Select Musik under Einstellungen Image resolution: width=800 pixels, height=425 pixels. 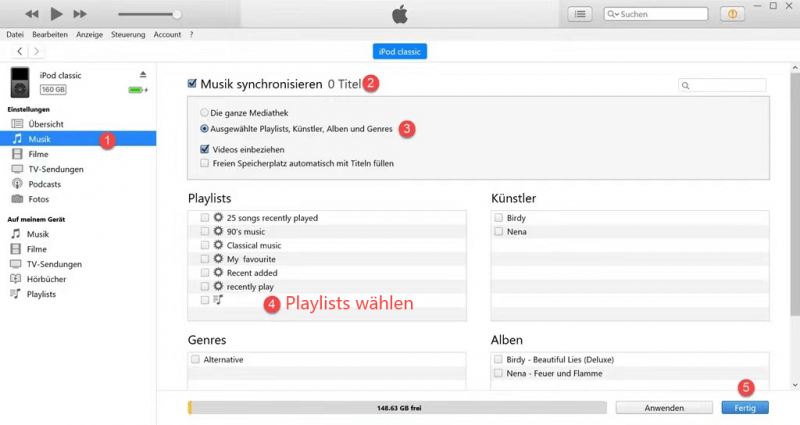click(x=78, y=139)
